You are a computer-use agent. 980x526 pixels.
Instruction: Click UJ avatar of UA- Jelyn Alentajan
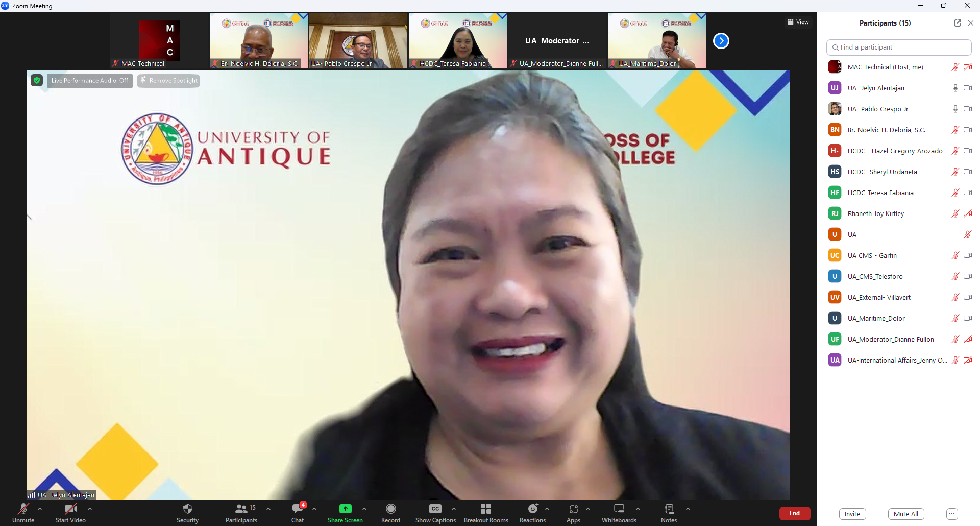click(x=835, y=88)
